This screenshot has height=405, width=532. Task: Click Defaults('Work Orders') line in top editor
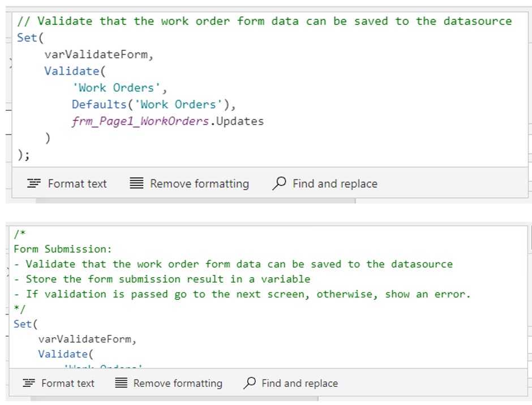[153, 105]
